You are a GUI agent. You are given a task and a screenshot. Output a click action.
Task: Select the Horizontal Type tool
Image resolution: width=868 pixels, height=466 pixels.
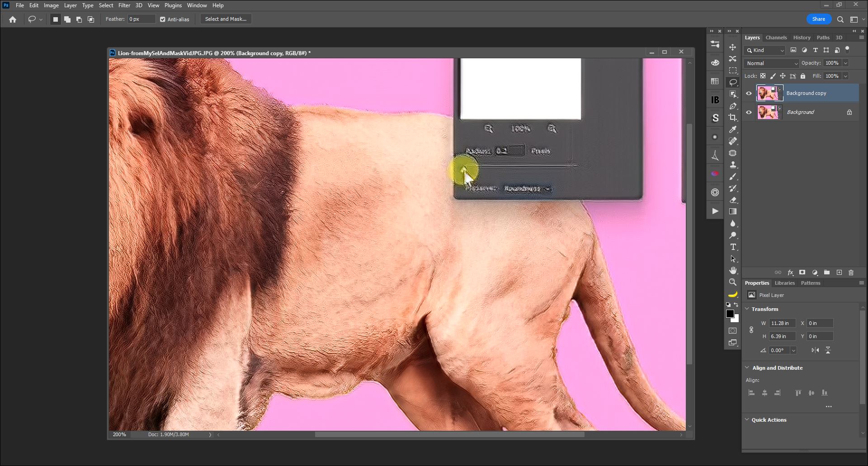point(732,247)
